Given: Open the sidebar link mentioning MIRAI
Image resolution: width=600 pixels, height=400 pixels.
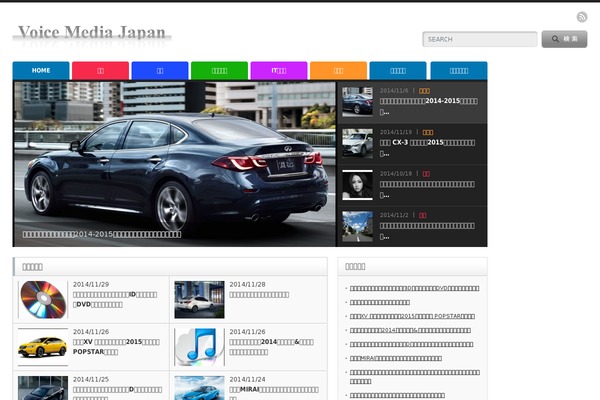Looking at the screenshot, I should (396, 358).
